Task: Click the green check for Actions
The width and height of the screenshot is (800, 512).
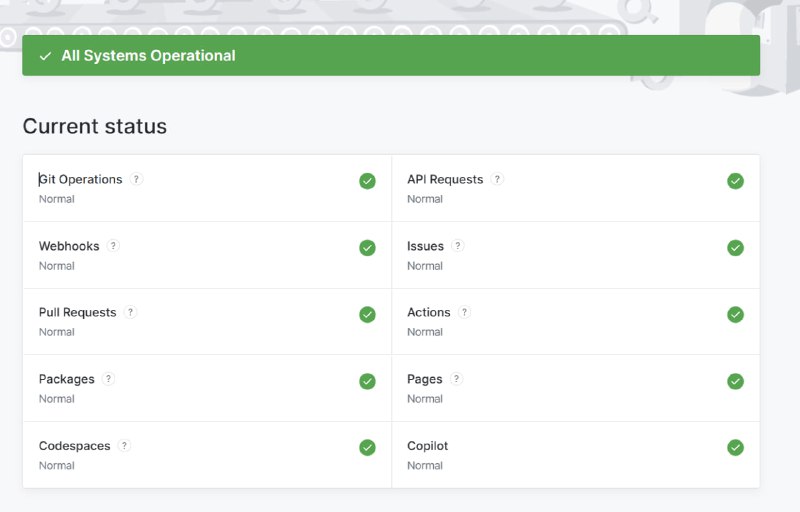Action: click(735, 315)
